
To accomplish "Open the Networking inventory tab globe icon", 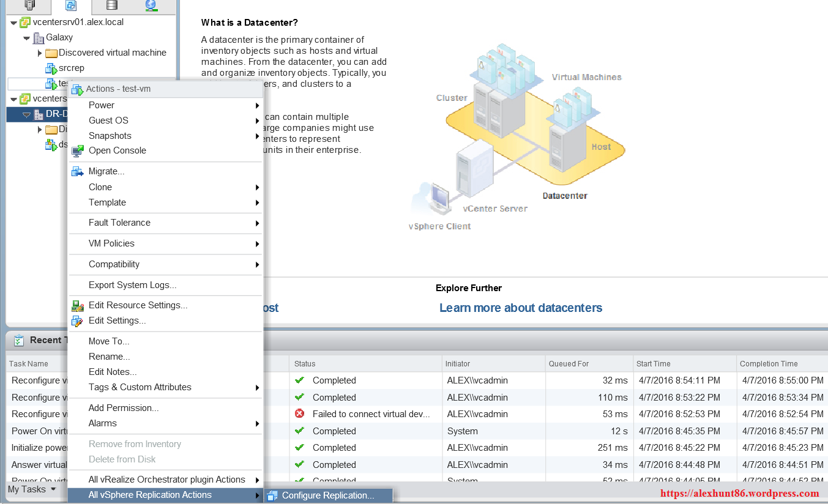I will coord(151,6).
